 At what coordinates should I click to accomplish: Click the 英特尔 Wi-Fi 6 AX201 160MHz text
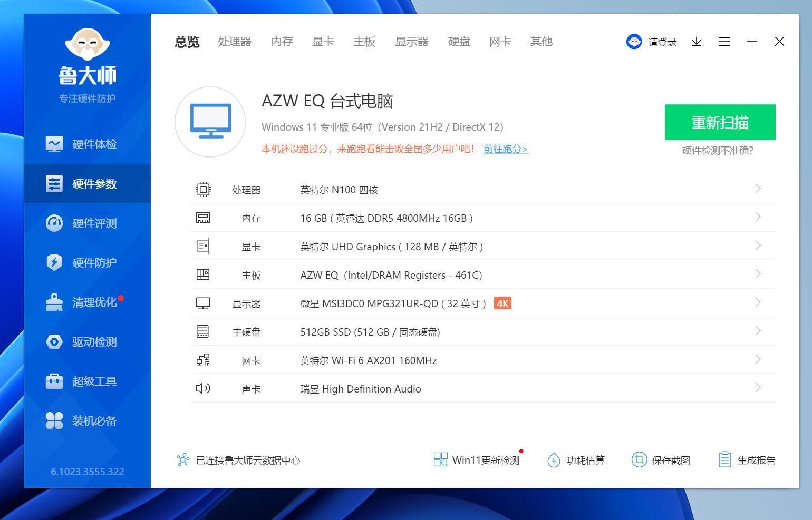(369, 360)
